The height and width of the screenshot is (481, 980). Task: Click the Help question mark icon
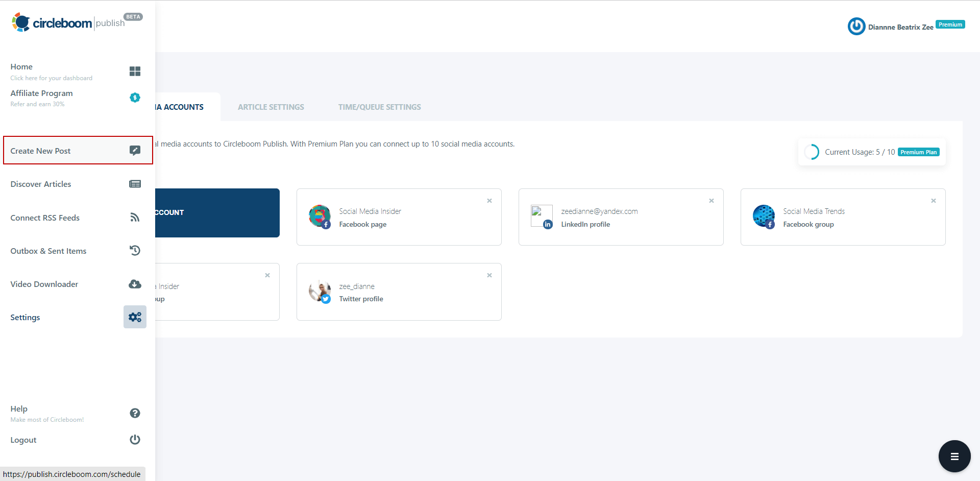click(x=134, y=413)
